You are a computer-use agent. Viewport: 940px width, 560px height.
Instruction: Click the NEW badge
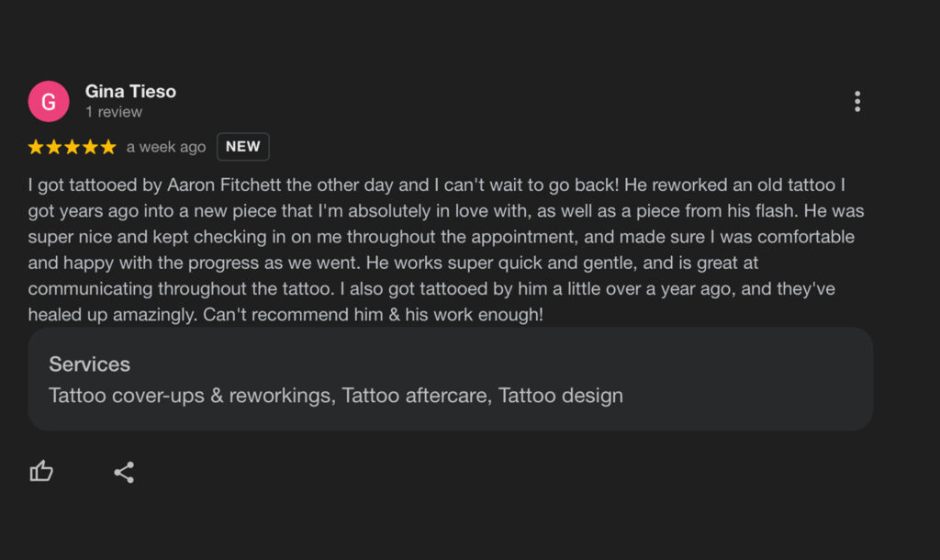(x=242, y=147)
